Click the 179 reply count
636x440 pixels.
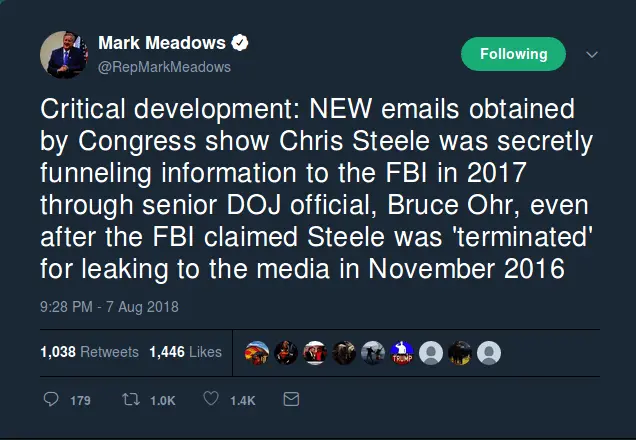[81, 401]
